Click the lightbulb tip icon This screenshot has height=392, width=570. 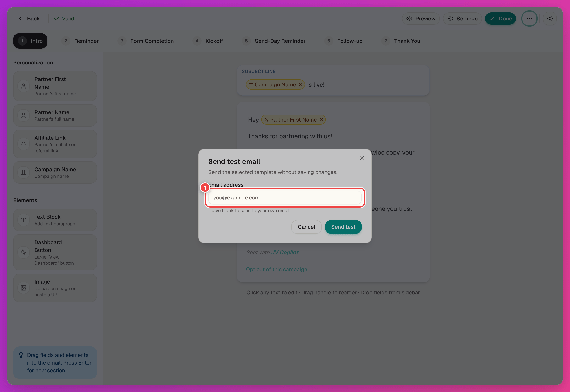(21, 355)
